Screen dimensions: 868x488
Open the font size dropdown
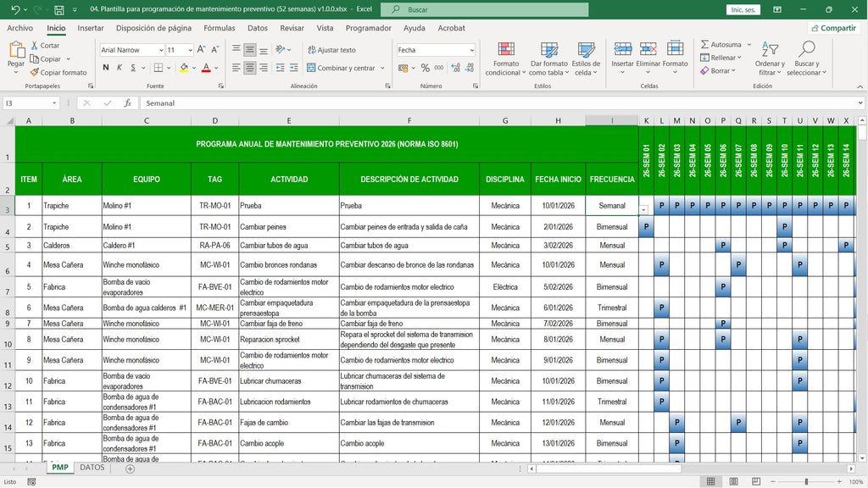[190, 50]
